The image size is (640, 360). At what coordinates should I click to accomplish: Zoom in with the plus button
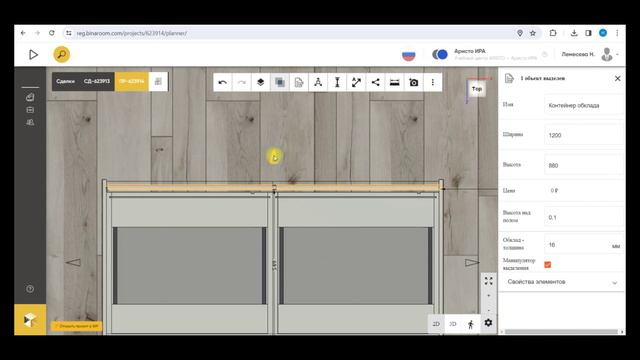tap(489, 296)
